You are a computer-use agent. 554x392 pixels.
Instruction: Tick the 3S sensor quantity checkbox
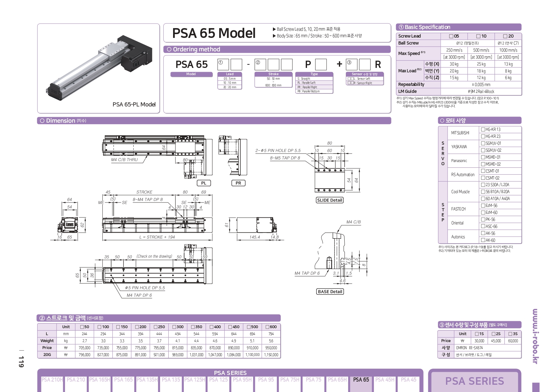(511, 334)
